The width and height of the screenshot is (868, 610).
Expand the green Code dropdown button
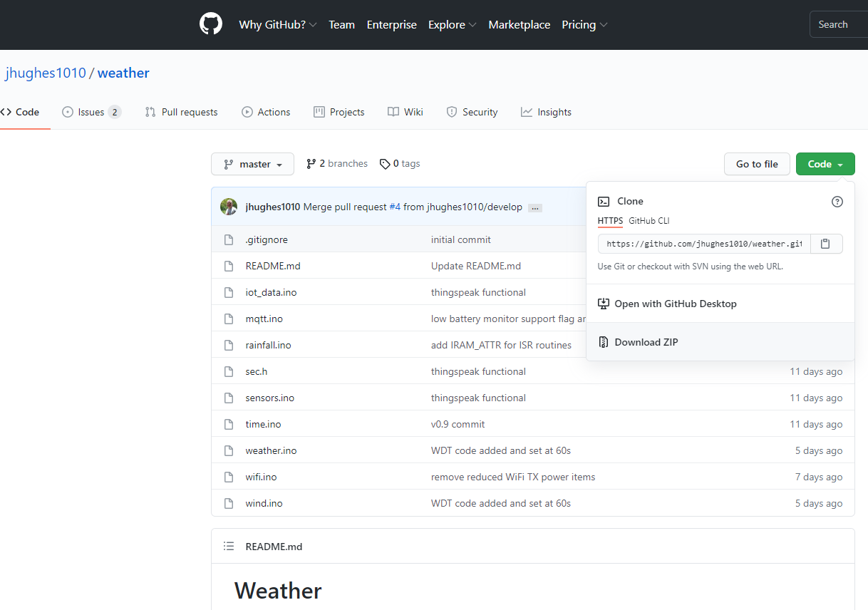(x=825, y=164)
